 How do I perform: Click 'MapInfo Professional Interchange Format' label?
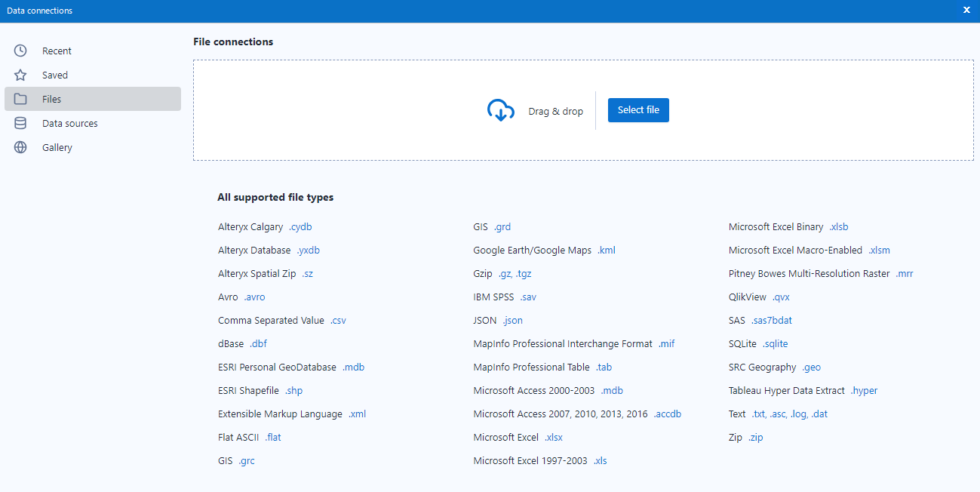click(563, 343)
